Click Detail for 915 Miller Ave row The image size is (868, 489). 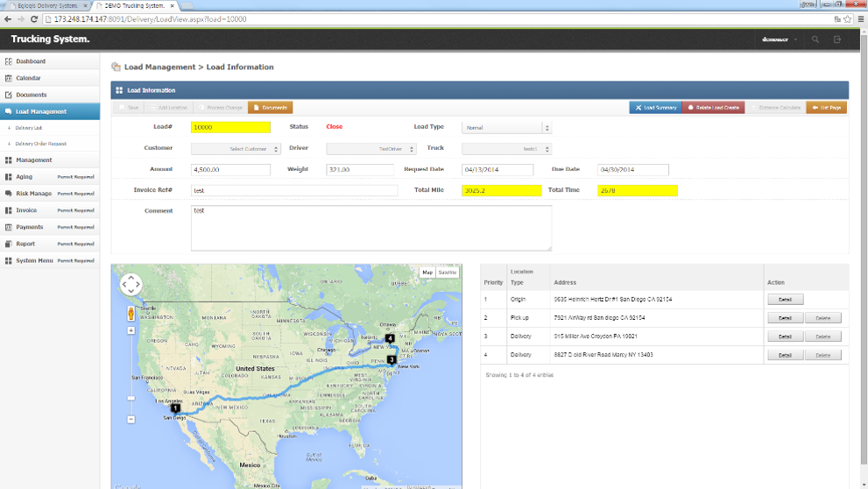pyautogui.click(x=785, y=337)
